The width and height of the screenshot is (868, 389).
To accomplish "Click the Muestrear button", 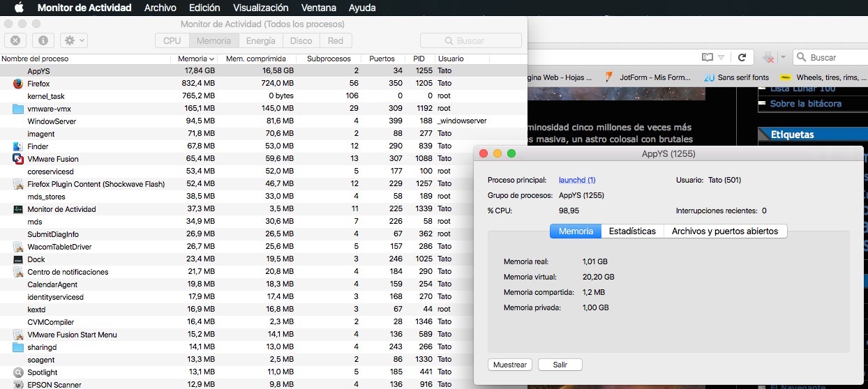I will tap(511, 365).
